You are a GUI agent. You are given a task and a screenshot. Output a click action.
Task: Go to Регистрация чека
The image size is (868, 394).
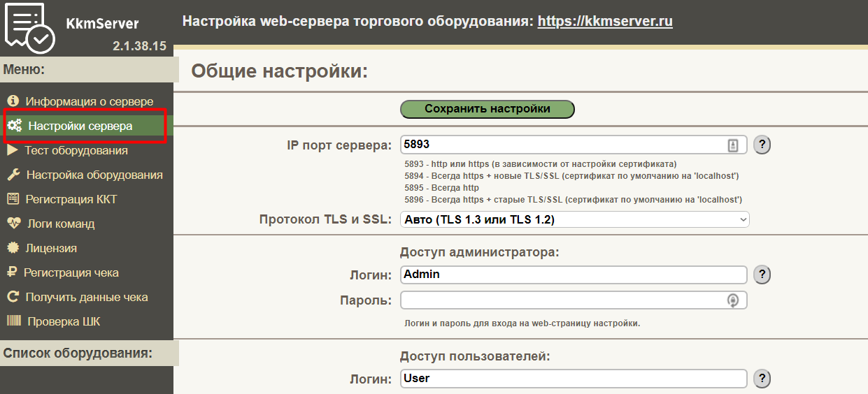click(x=71, y=272)
